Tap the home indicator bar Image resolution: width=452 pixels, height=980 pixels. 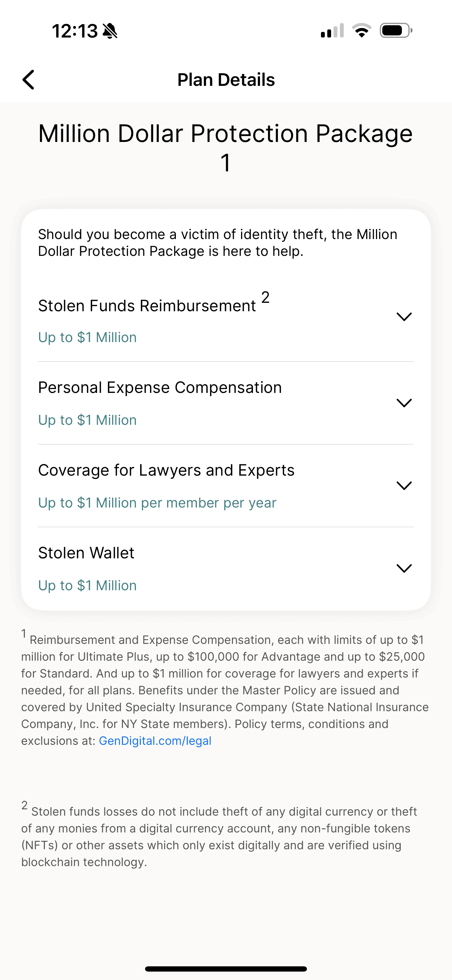tap(226, 968)
